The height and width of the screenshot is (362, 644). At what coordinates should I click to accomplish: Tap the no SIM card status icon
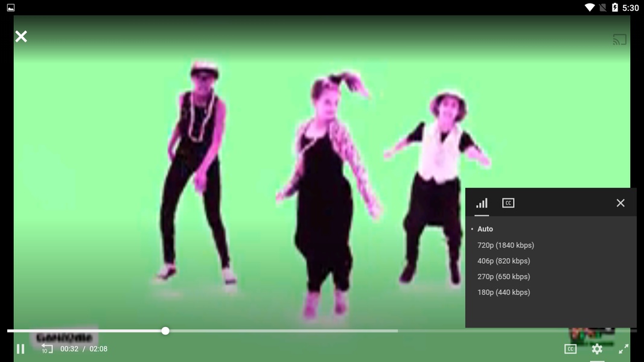point(602,7)
